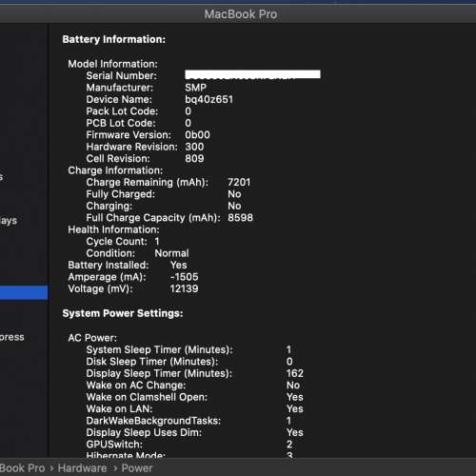Click the Charging label
476x476 pixels.
109,206
